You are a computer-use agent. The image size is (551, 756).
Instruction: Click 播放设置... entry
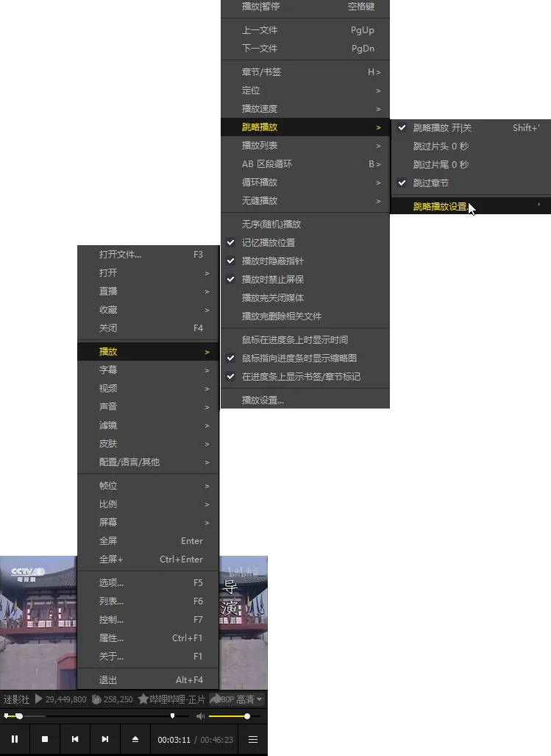263,400
